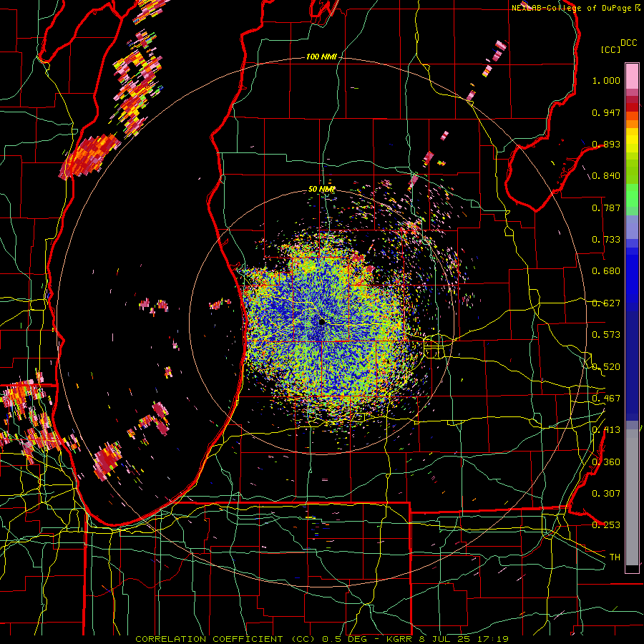
Task: Click the 0.893 legend value
Action: pos(606,144)
